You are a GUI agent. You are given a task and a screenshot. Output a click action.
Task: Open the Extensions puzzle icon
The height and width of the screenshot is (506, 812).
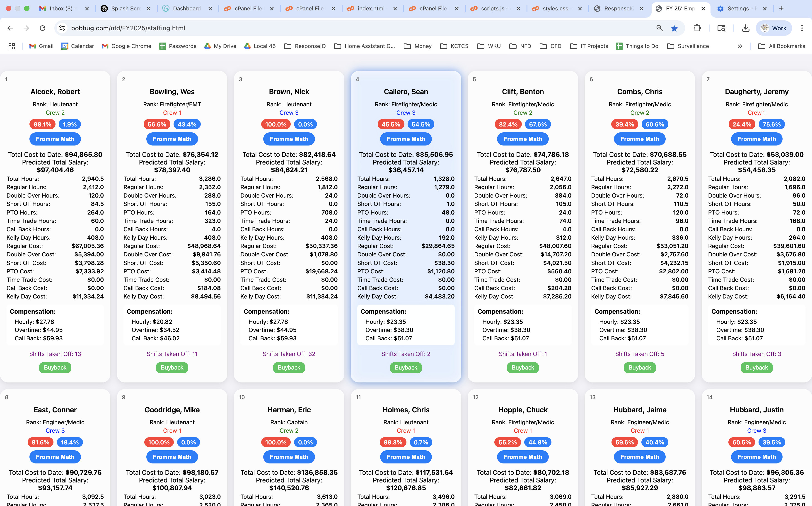697,28
